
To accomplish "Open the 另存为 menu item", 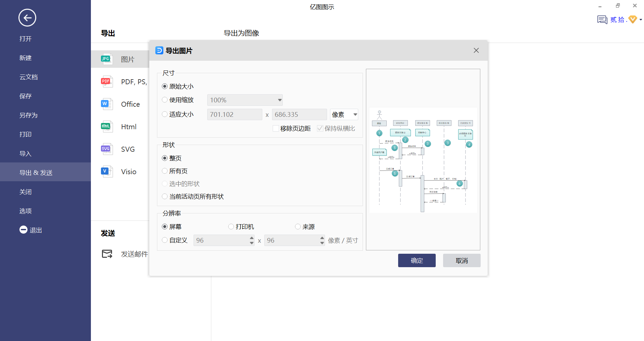I will coord(29,115).
